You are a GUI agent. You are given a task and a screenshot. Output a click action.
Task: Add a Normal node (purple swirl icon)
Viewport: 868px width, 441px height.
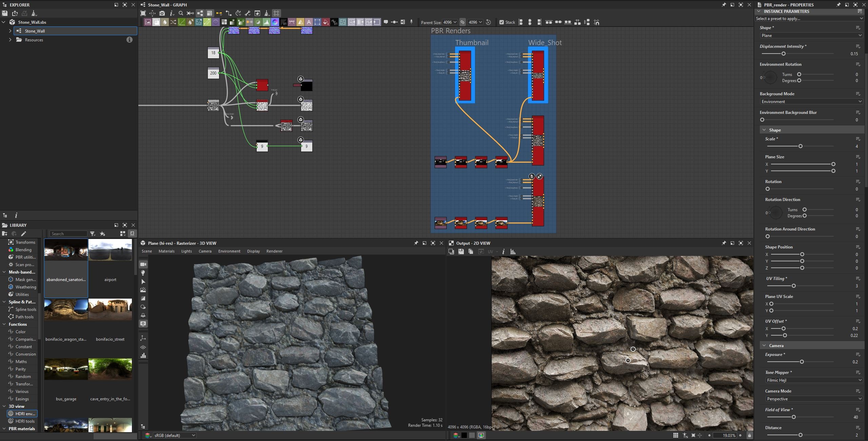[x=275, y=22]
